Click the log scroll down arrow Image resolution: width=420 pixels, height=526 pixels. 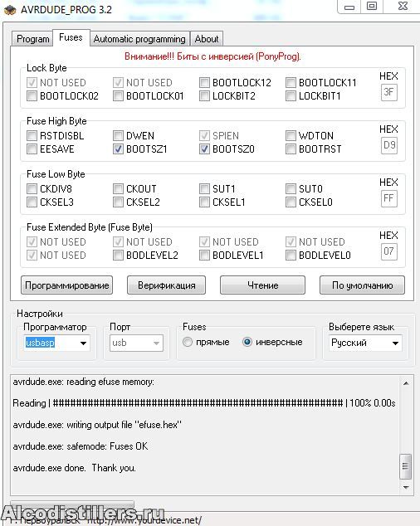(406, 488)
